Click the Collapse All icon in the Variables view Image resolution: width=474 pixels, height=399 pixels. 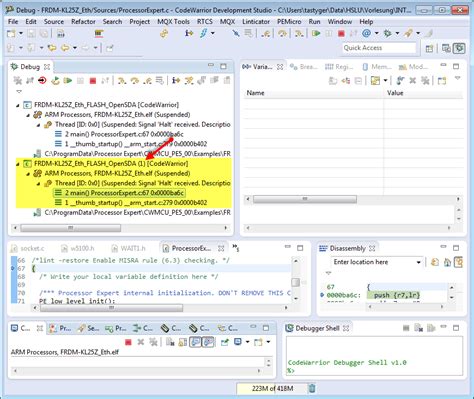[x=358, y=81]
